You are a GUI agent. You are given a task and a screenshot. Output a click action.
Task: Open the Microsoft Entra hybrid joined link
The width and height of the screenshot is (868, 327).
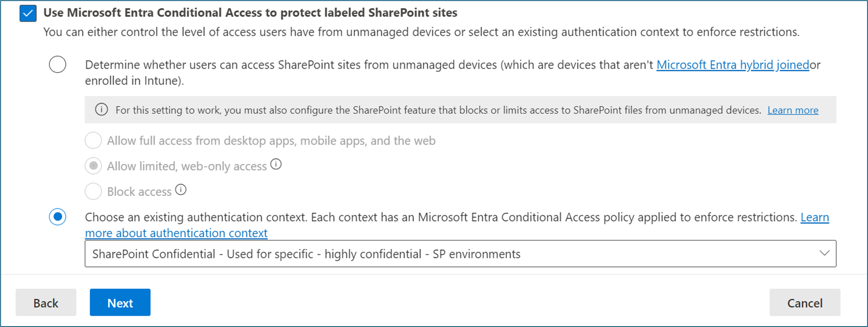732,65
